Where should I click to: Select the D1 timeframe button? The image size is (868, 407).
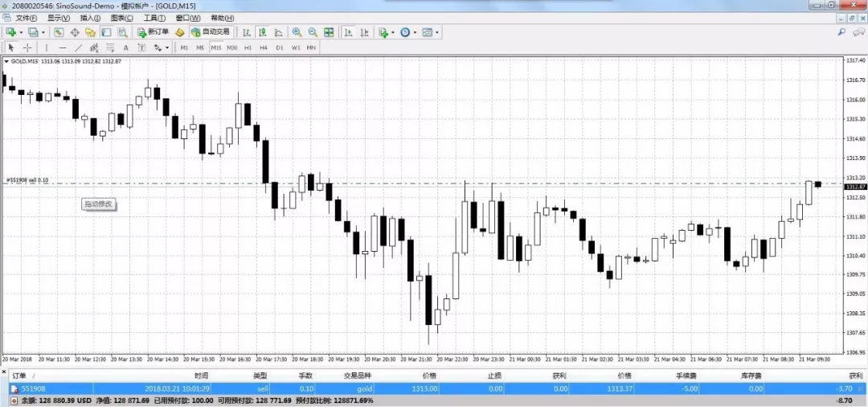point(280,47)
